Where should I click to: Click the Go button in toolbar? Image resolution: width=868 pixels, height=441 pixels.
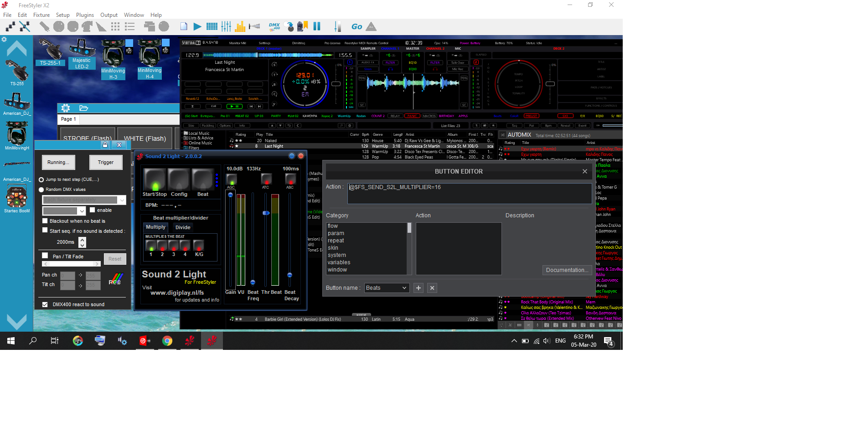pos(356,26)
